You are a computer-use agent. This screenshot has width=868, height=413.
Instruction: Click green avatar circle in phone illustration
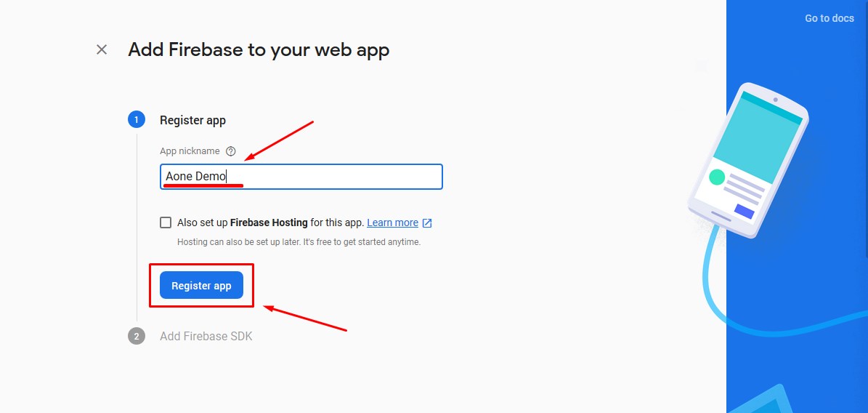click(717, 177)
